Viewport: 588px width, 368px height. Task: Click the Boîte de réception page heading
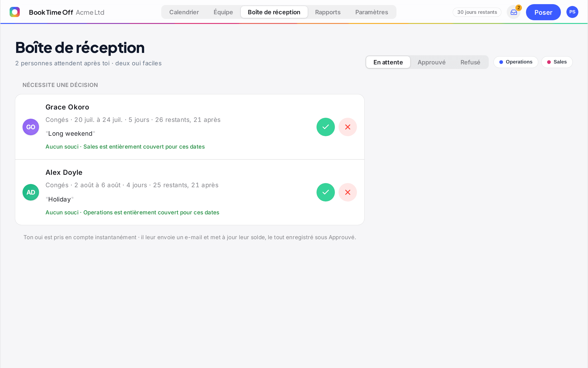(80, 47)
